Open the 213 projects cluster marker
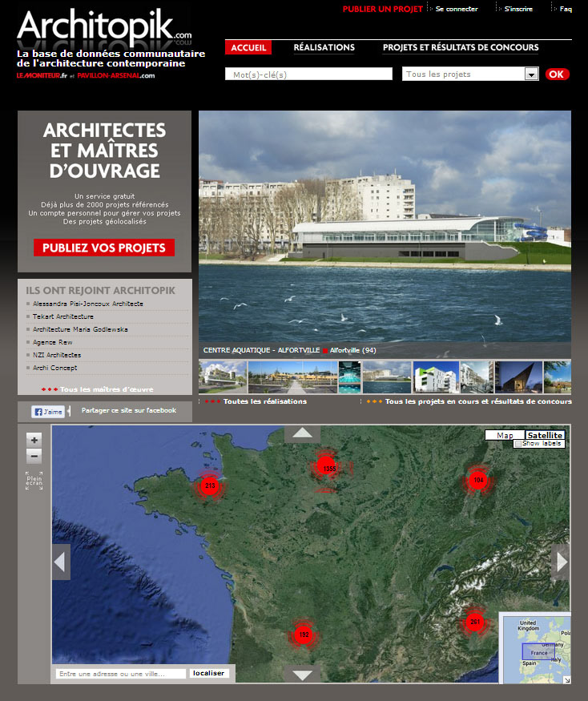The image size is (588, 701). 209,486
